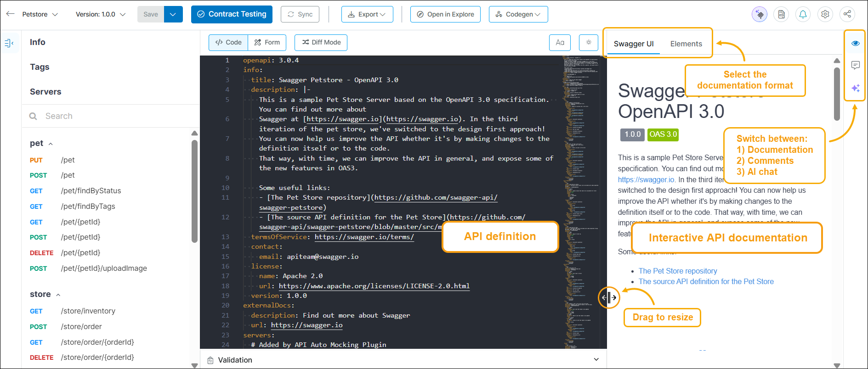This screenshot has height=369, width=868.
Task: Click line 1 openapi: 3.0.4
Action: [x=271, y=60]
